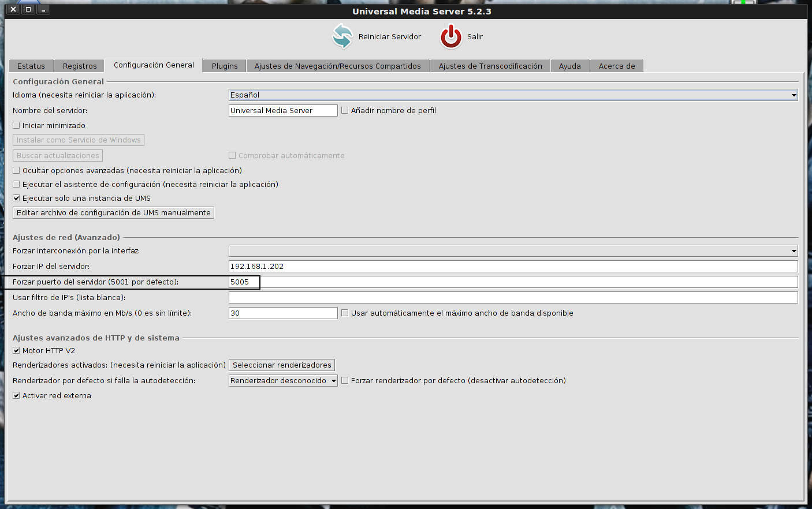Click the Reiniciar Servidor label
The image size is (812, 509).
(390, 36)
